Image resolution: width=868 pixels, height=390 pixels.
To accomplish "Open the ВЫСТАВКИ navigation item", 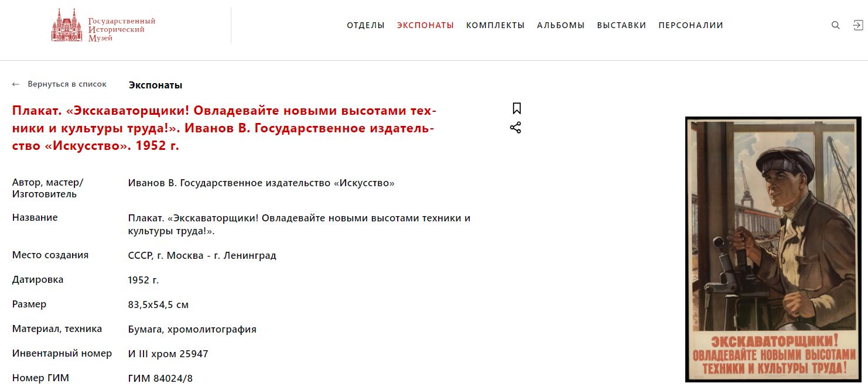I will pos(621,25).
